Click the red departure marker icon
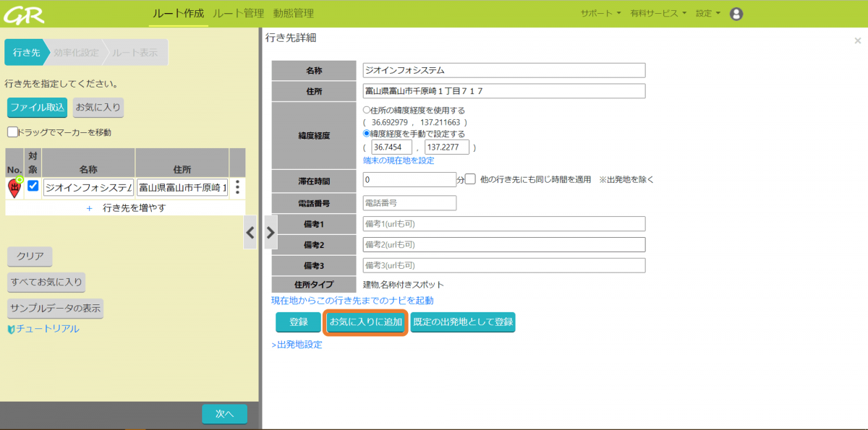The width and height of the screenshot is (868, 430). coord(14,189)
